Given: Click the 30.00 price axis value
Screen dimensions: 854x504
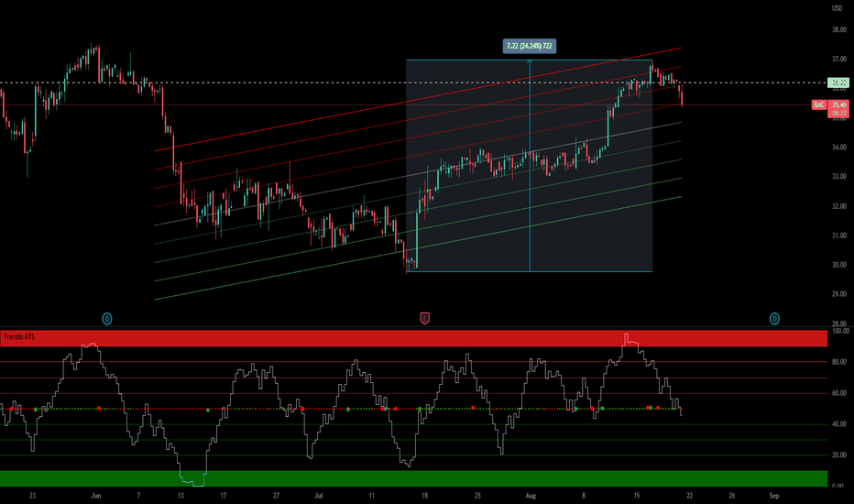Looking at the screenshot, I should tap(838, 265).
